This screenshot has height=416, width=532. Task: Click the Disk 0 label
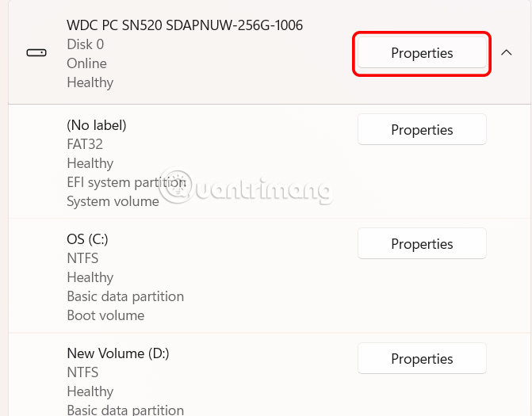click(85, 44)
